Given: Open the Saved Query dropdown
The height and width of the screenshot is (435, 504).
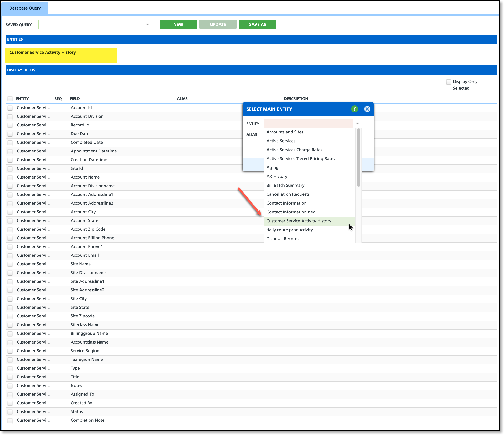Looking at the screenshot, I should pos(147,24).
